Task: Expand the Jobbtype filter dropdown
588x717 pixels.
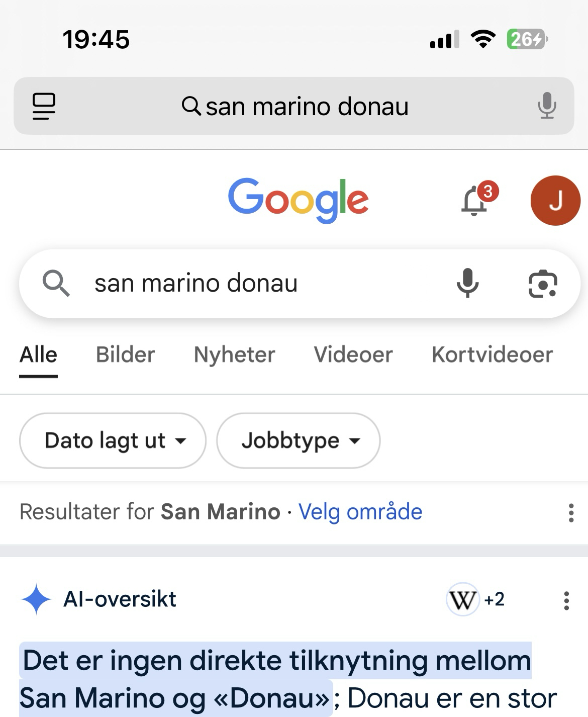Action: (298, 441)
